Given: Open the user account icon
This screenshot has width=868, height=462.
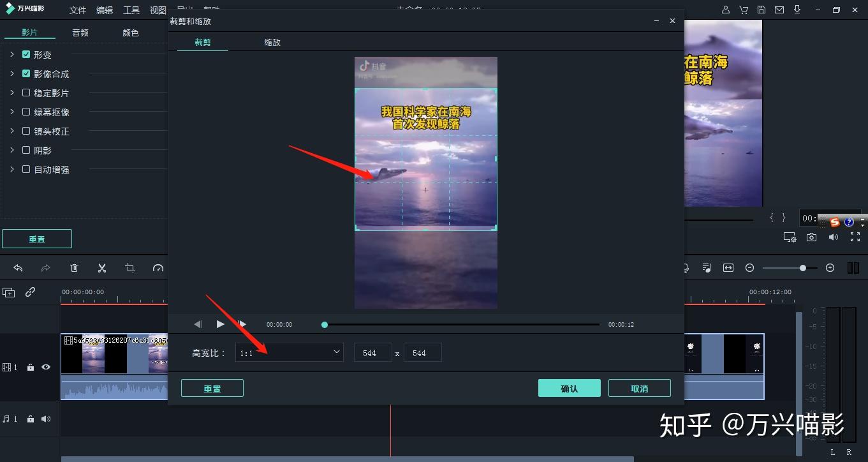Looking at the screenshot, I should [726, 10].
